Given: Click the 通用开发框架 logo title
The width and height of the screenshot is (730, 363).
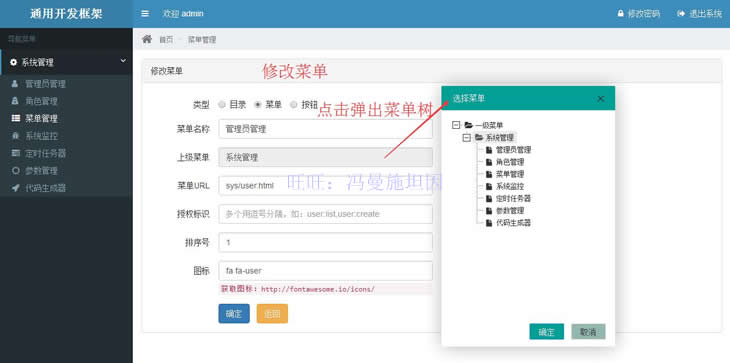Looking at the screenshot, I should pos(66,13).
